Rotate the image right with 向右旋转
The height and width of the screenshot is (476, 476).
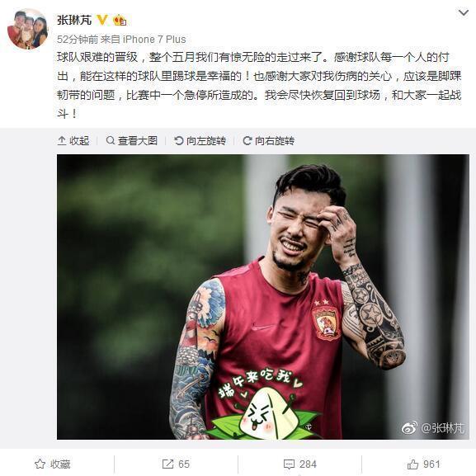[269, 141]
